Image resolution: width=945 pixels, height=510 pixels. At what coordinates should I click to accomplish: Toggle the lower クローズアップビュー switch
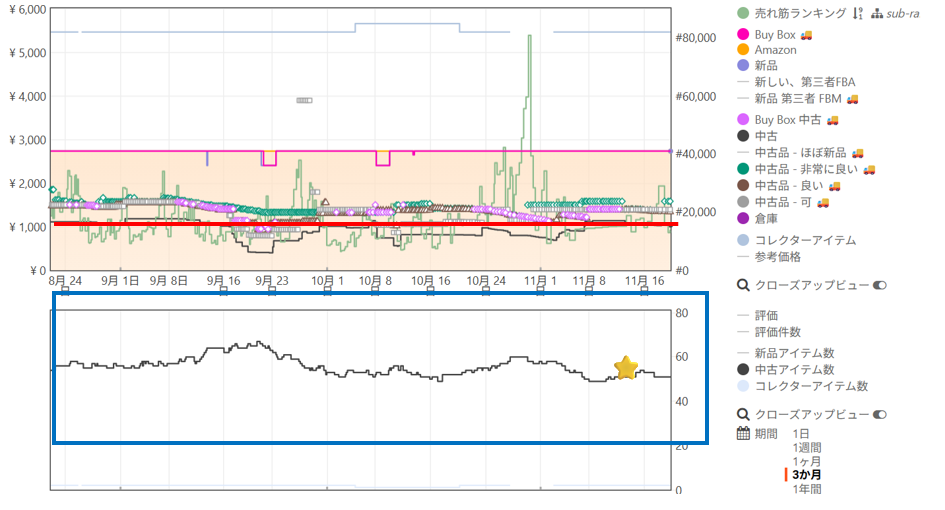pyautogui.click(x=880, y=414)
